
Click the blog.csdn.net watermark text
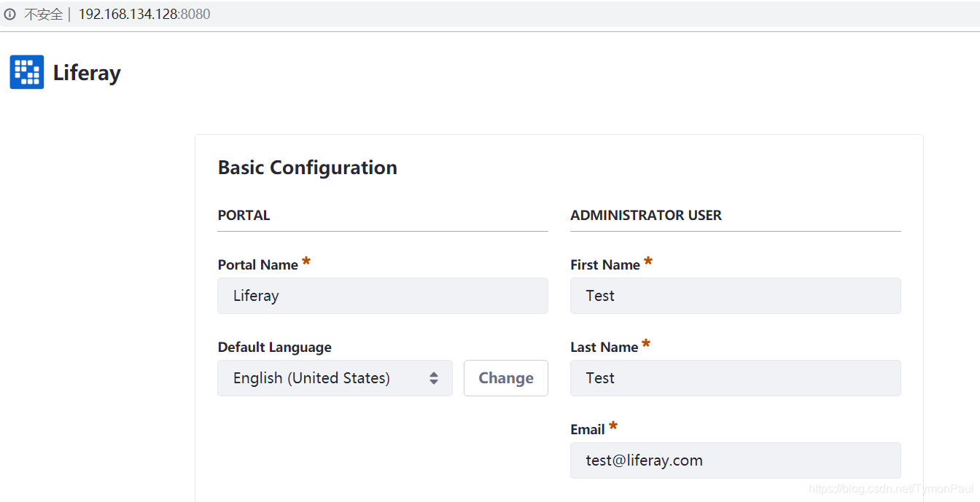(891, 488)
